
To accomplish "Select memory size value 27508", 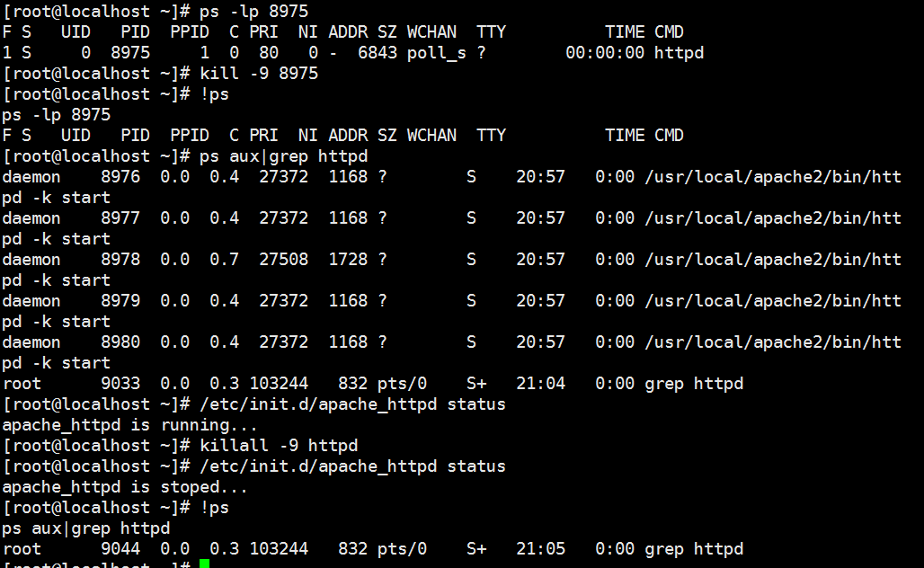I will (283, 259).
